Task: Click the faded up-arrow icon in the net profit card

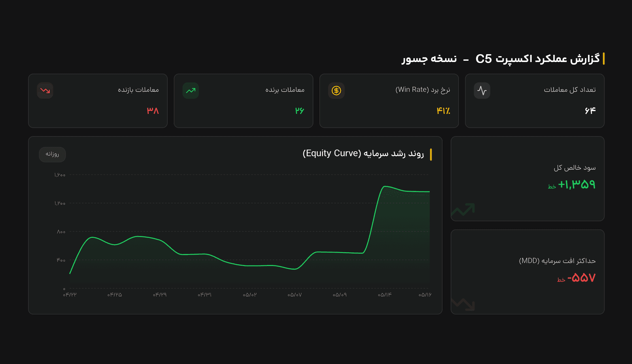Action: coord(463,210)
